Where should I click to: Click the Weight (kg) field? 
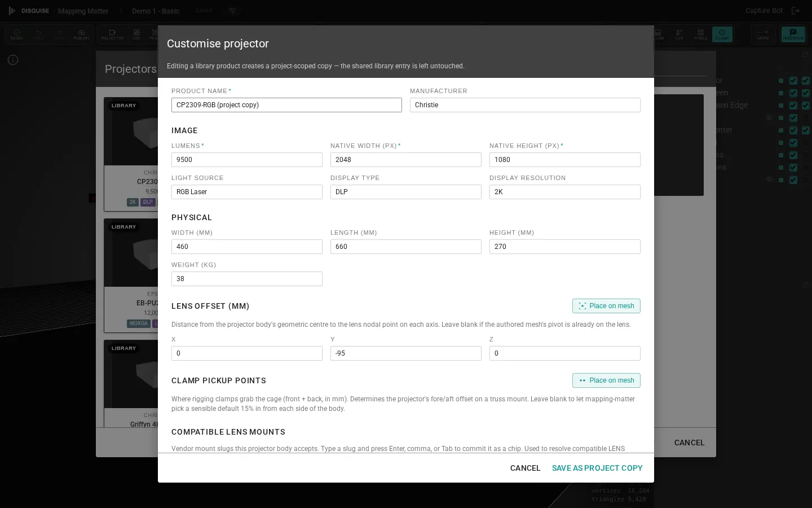point(247,279)
